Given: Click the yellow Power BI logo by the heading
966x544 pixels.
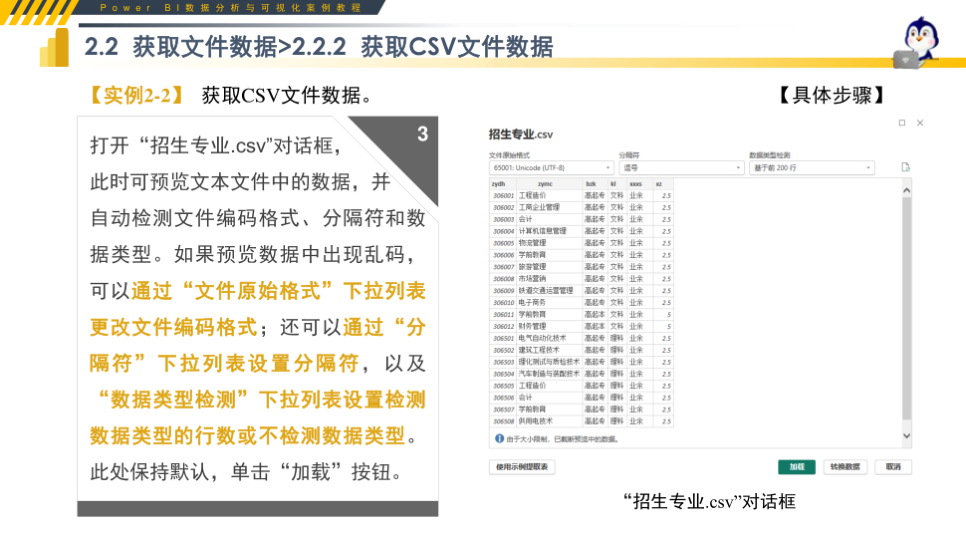Looking at the screenshot, I should (x=55, y=47).
